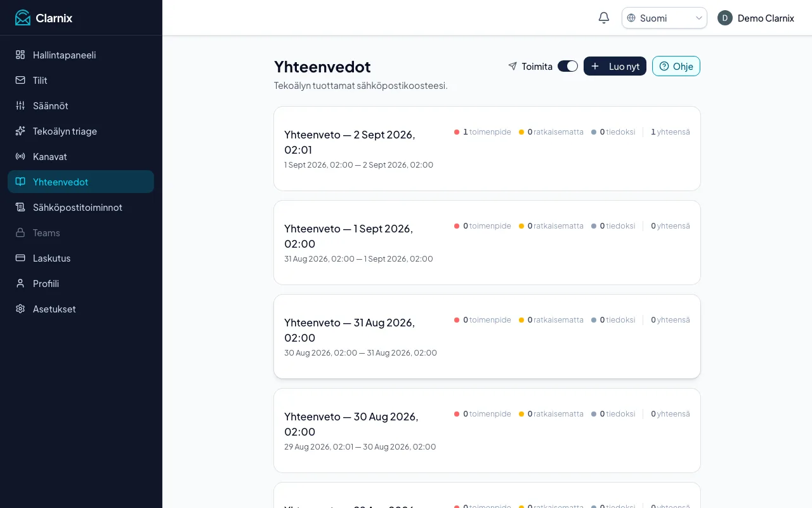The image size is (812, 508).
Task: Click date range '30 Aug 2026, 02:00 — 31 Aug 2026, 02:00'
Action: (x=360, y=353)
